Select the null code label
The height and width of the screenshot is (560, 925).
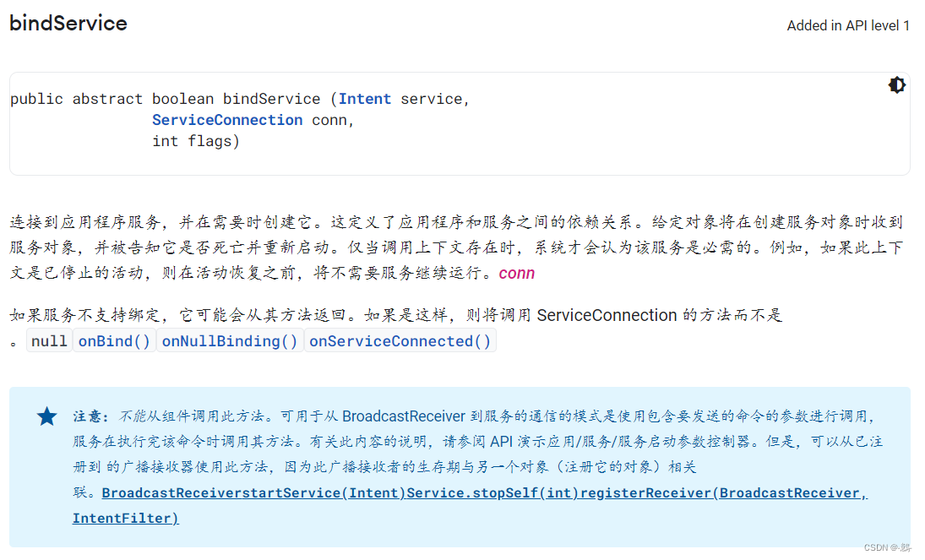pyautogui.click(x=49, y=340)
